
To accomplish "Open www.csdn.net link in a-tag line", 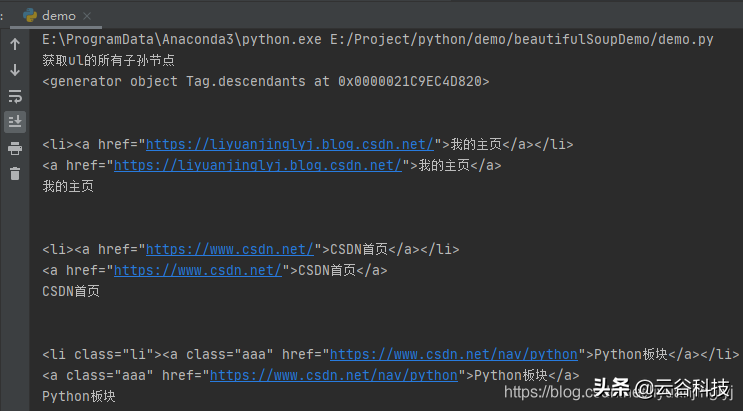I will 198,270.
